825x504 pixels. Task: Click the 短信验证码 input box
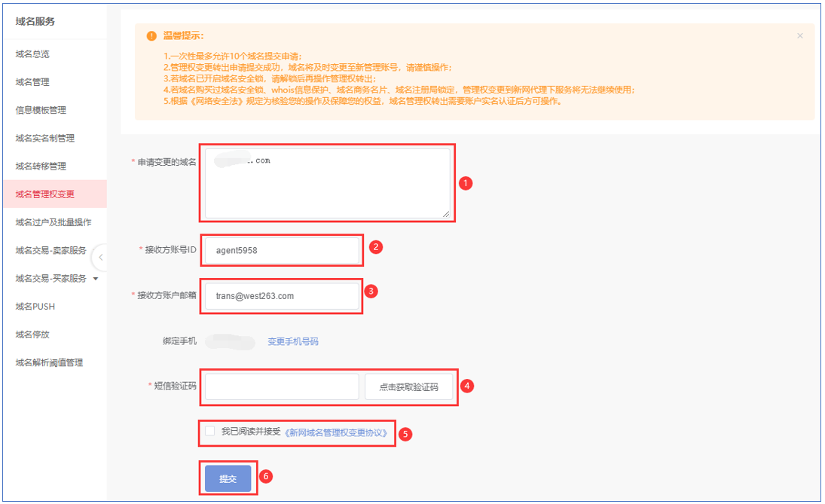(x=282, y=387)
